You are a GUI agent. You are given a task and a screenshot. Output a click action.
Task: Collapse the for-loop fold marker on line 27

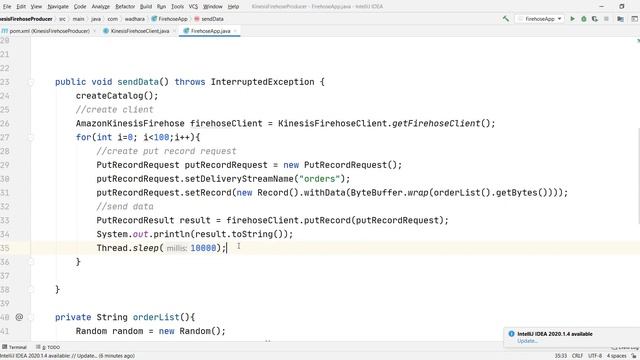pos(31,138)
